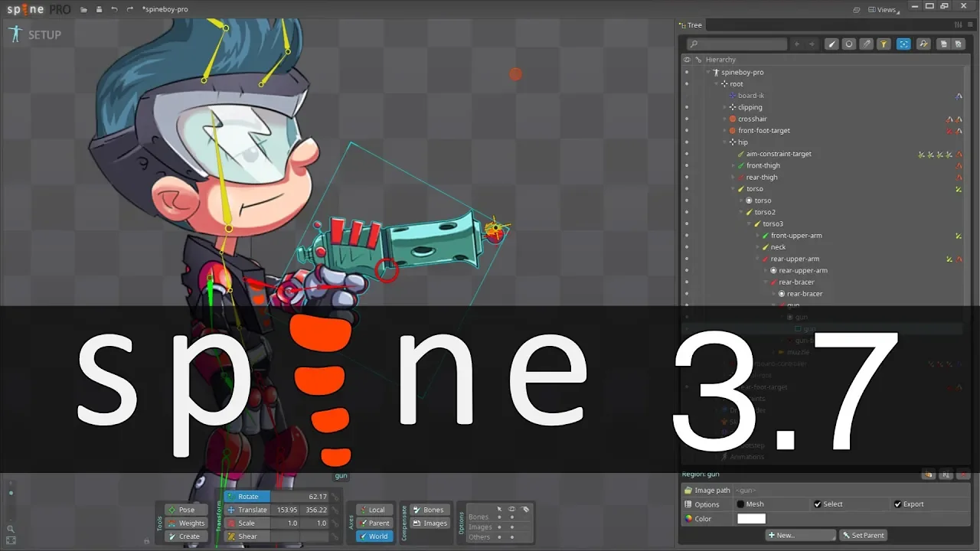The height and width of the screenshot is (551, 980).
Task: Expand the clipping bone node
Action: click(x=724, y=107)
